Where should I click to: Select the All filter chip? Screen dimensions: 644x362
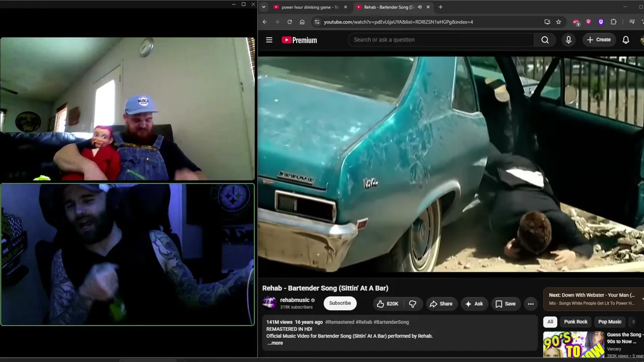point(550,322)
